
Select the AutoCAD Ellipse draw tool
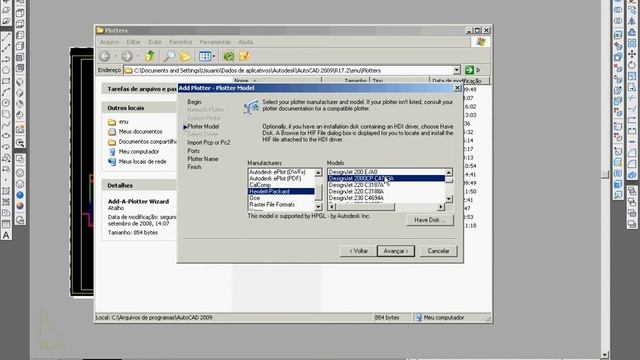(x=6, y=136)
